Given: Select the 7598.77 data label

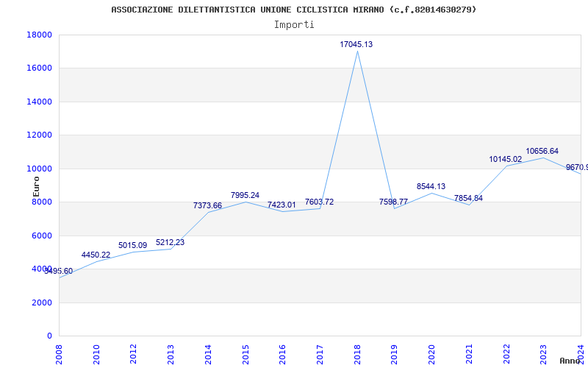Looking at the screenshot, I should coord(393,202).
